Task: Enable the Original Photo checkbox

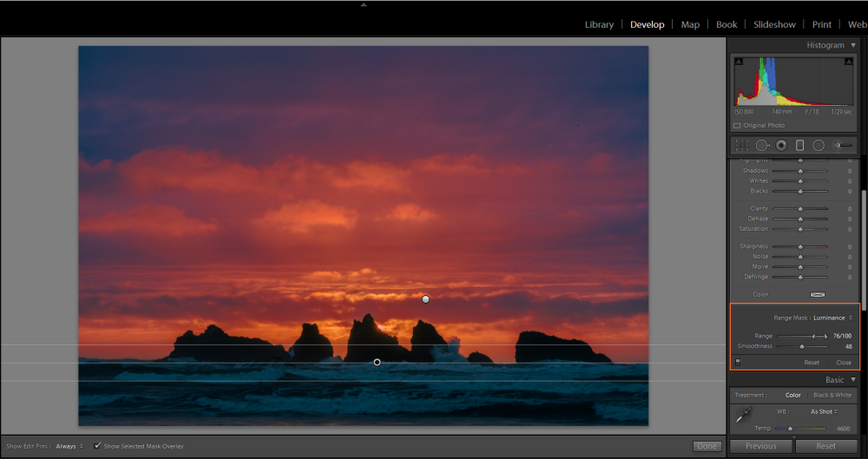Action: (x=737, y=126)
